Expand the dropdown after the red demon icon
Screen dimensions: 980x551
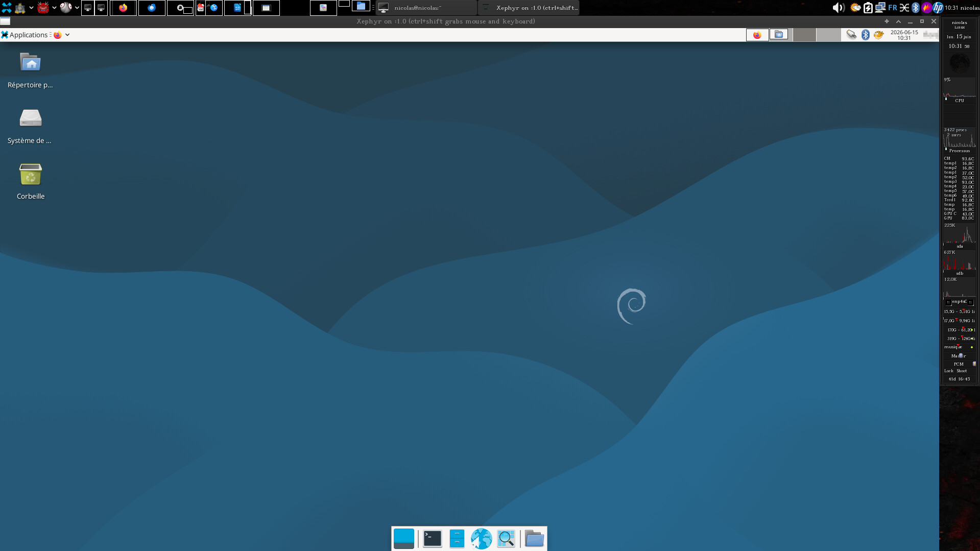point(54,8)
